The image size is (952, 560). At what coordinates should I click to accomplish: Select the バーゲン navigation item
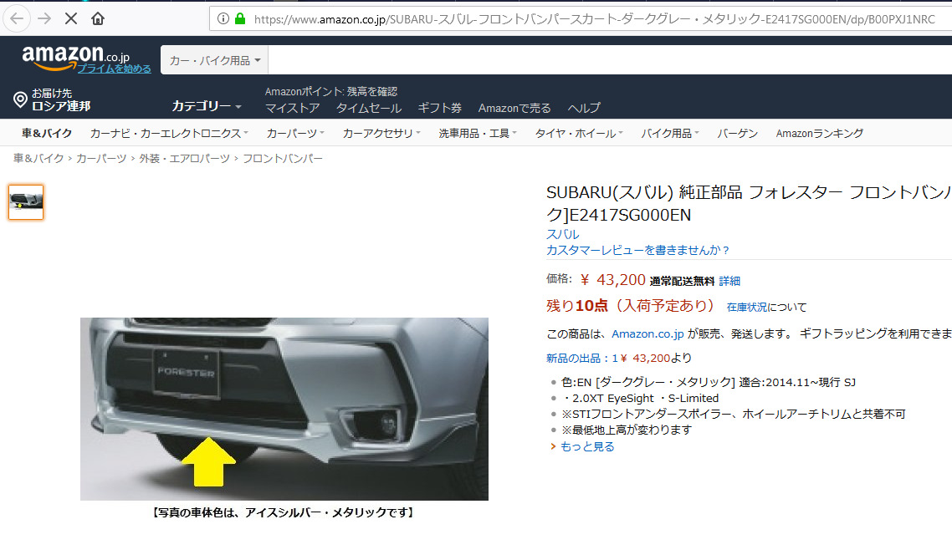pos(736,132)
